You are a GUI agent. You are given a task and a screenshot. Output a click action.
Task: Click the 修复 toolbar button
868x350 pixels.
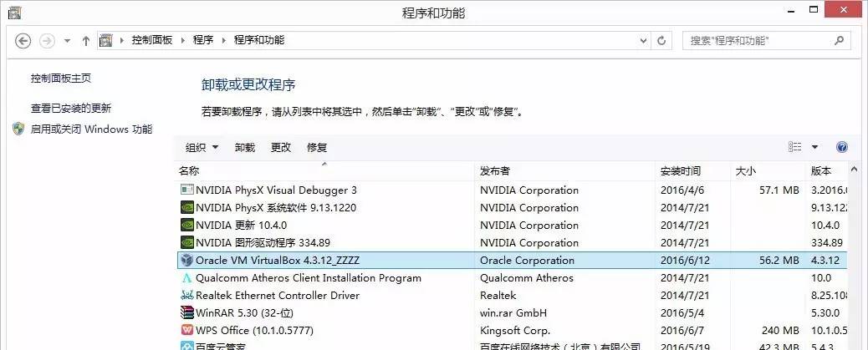[x=317, y=148]
